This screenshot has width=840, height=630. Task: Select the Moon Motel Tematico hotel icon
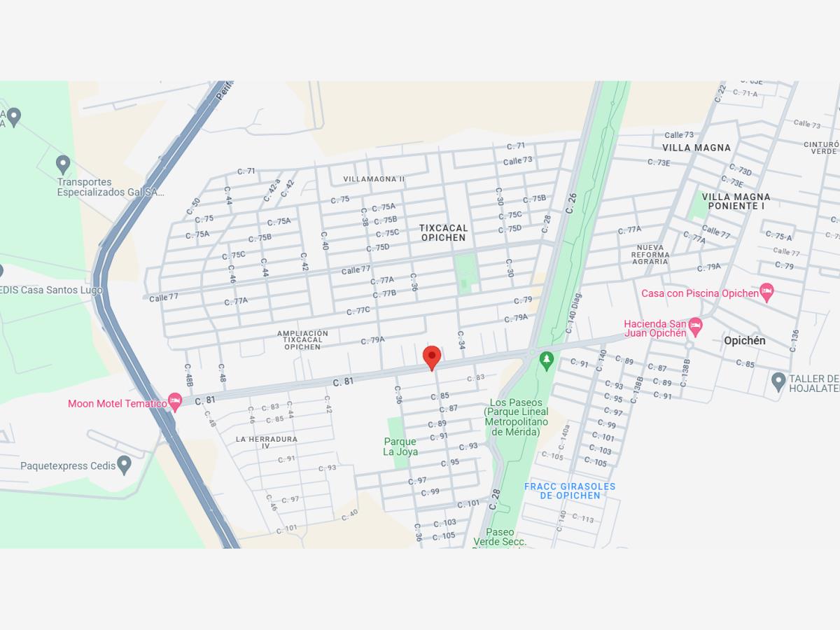click(175, 402)
